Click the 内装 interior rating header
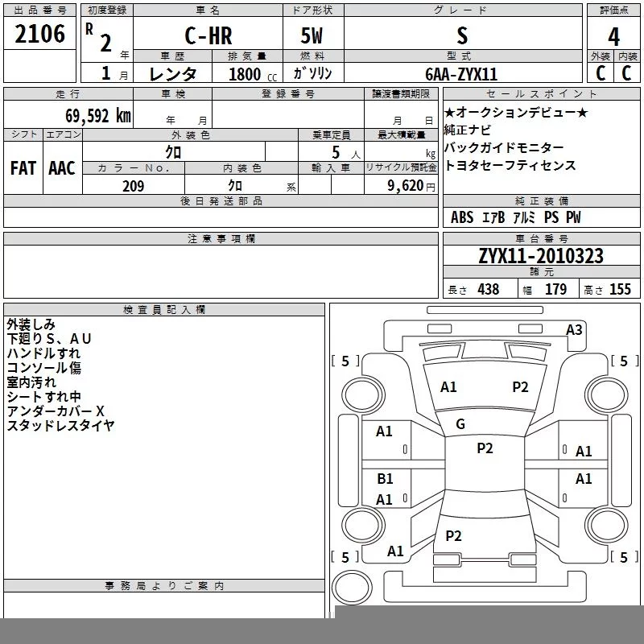 627,56
